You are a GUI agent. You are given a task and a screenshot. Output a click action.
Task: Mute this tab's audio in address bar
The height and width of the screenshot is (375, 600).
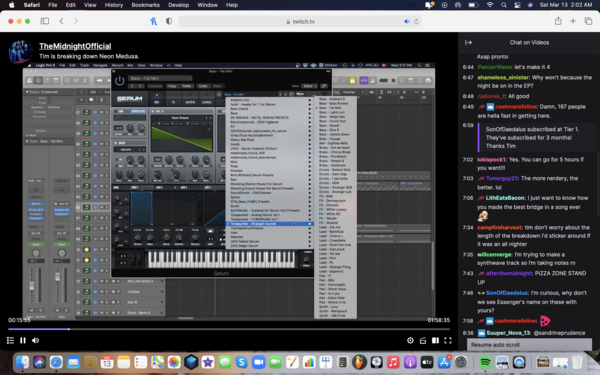pos(406,21)
